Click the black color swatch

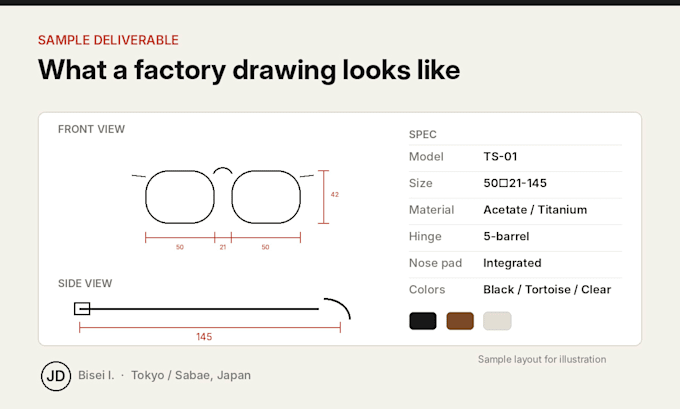tap(423, 321)
